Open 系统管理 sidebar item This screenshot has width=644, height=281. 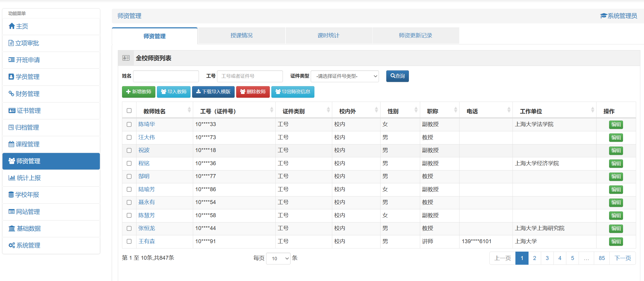pyautogui.click(x=51, y=245)
